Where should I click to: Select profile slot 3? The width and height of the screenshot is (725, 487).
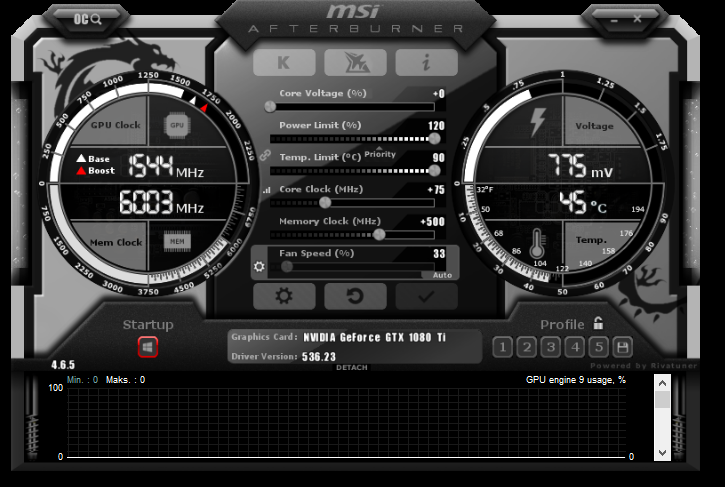[551, 347]
